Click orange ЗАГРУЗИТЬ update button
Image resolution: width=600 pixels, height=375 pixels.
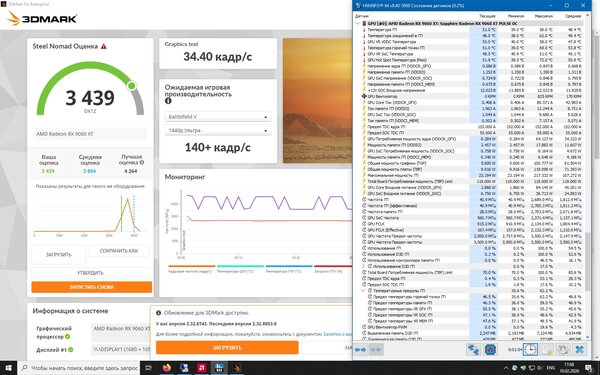coord(227,347)
